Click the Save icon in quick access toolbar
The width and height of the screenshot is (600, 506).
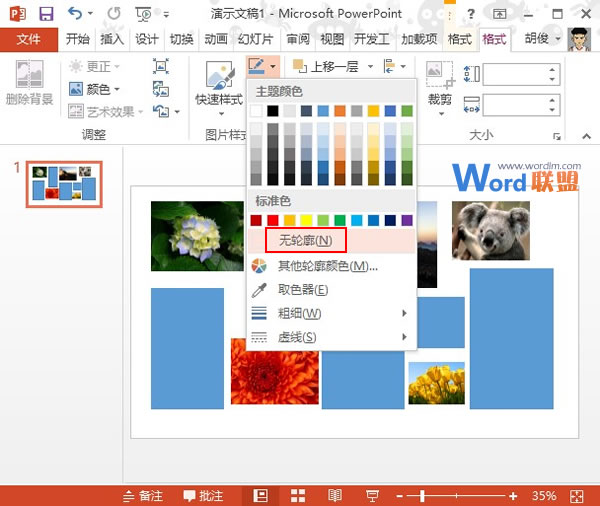pyautogui.click(x=46, y=14)
